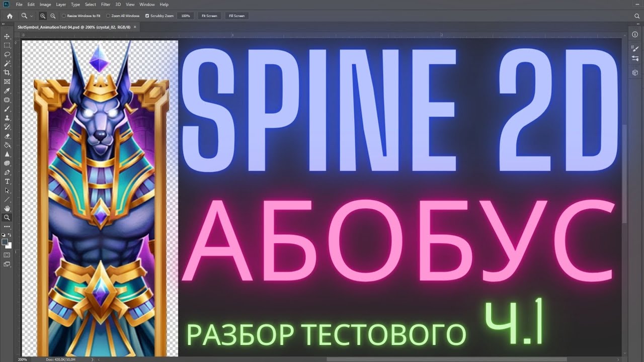
Task: Open the Filter menu
Action: point(106,5)
